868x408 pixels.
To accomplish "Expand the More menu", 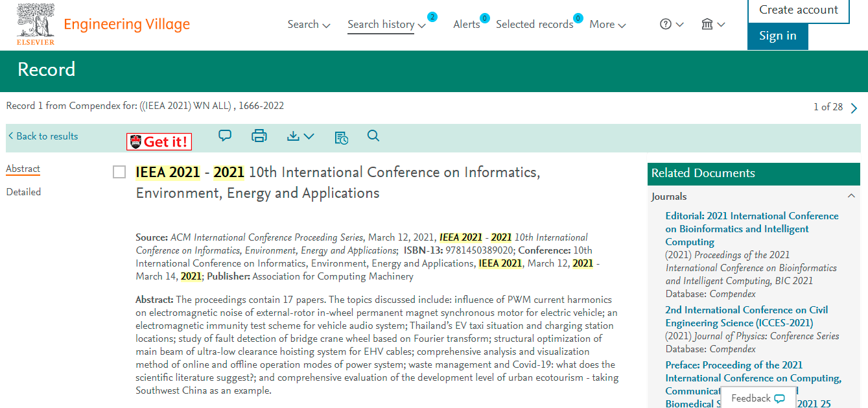I will [x=607, y=24].
